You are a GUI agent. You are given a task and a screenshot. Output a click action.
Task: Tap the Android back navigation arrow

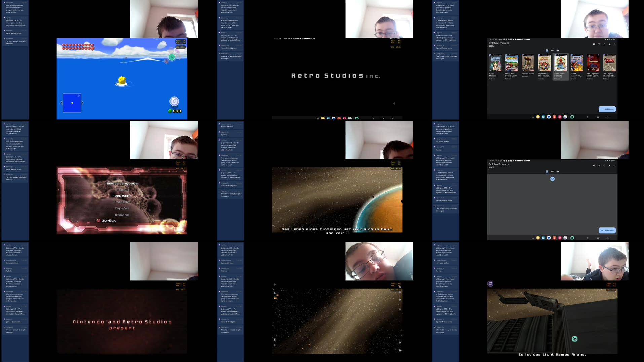(608, 117)
